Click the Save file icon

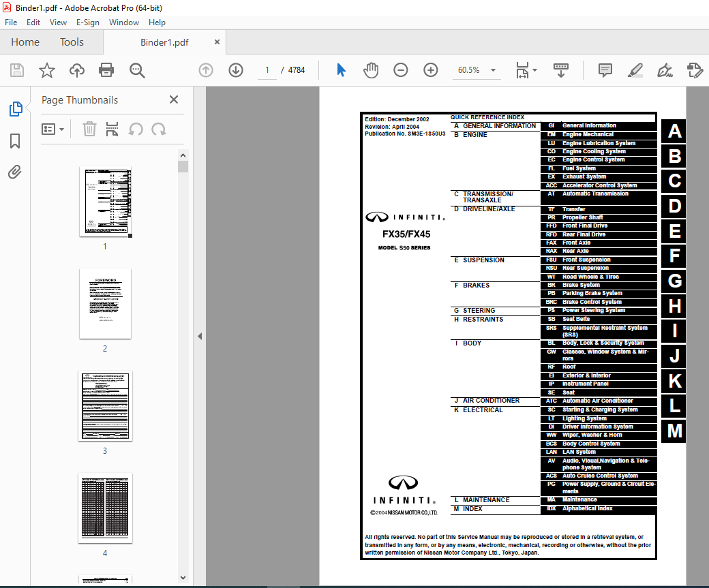[17, 70]
